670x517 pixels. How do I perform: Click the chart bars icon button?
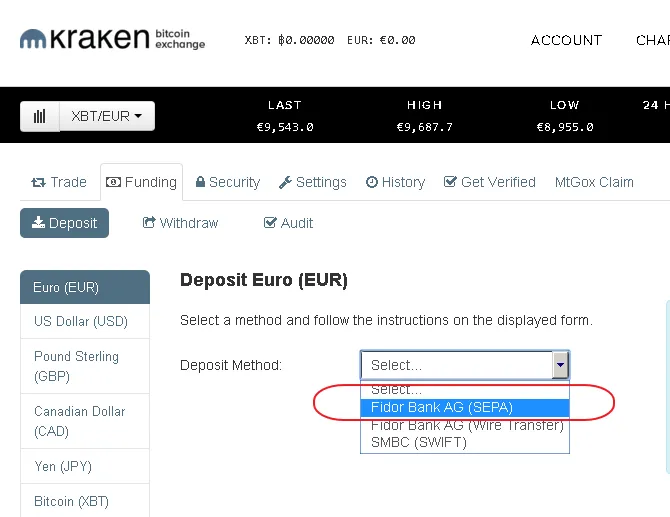pos(40,116)
